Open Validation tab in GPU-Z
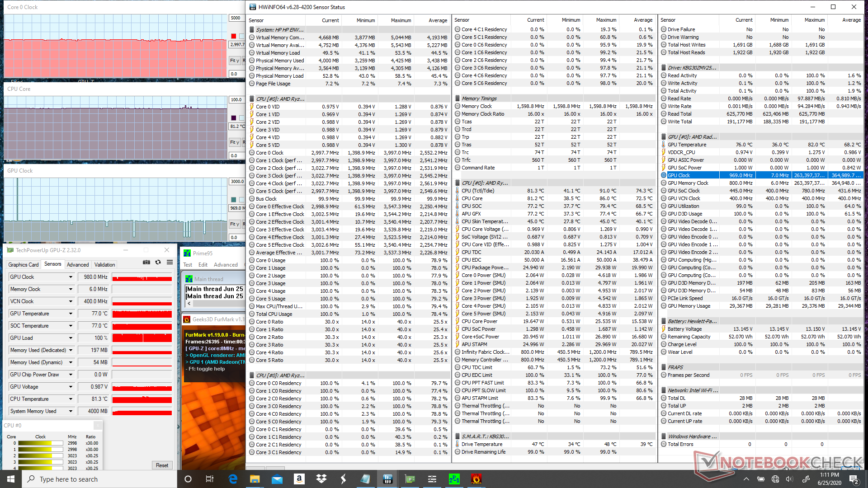This screenshot has height=488, width=868. coord(104,265)
